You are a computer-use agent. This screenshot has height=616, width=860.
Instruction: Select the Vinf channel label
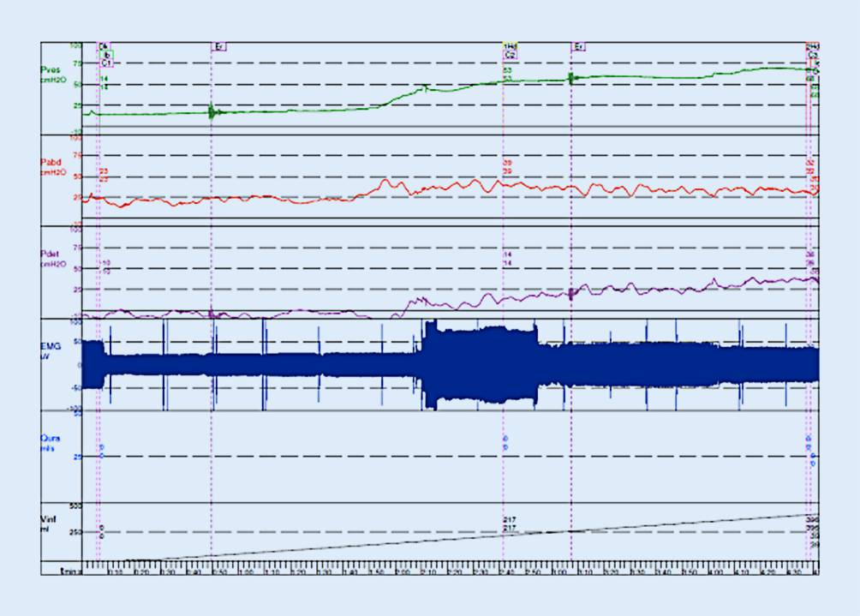point(48,519)
